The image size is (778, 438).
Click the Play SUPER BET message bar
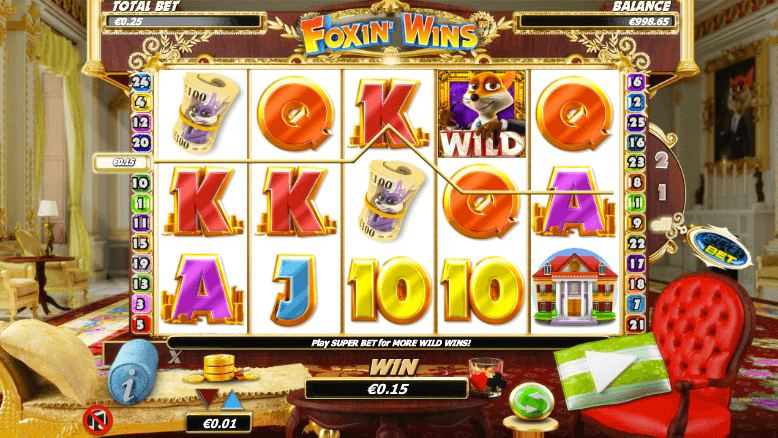(390, 343)
